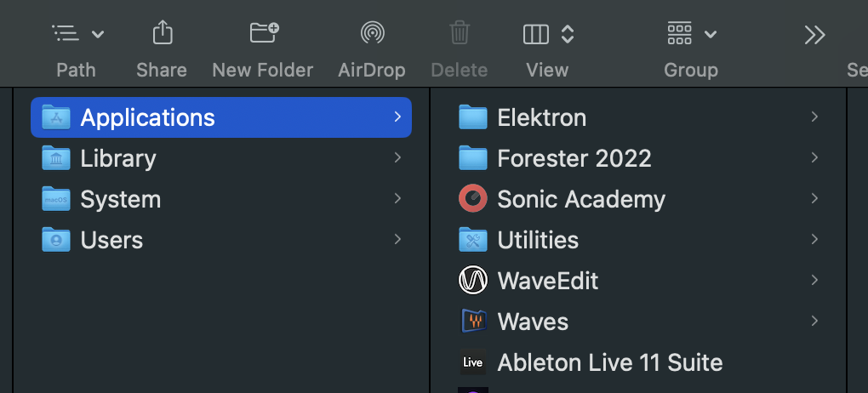Show more toolbar items via double chevron
This screenshot has width=868, height=393.
coord(815,34)
